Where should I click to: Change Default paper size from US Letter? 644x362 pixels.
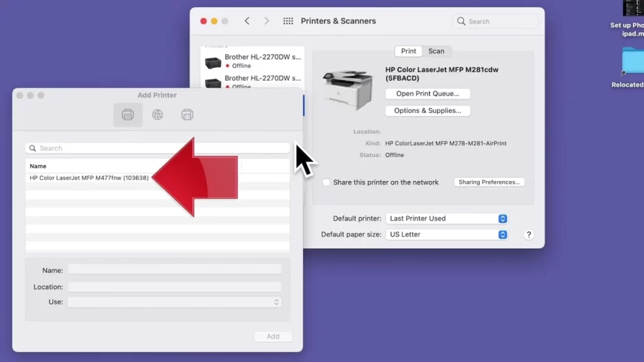pyautogui.click(x=447, y=234)
